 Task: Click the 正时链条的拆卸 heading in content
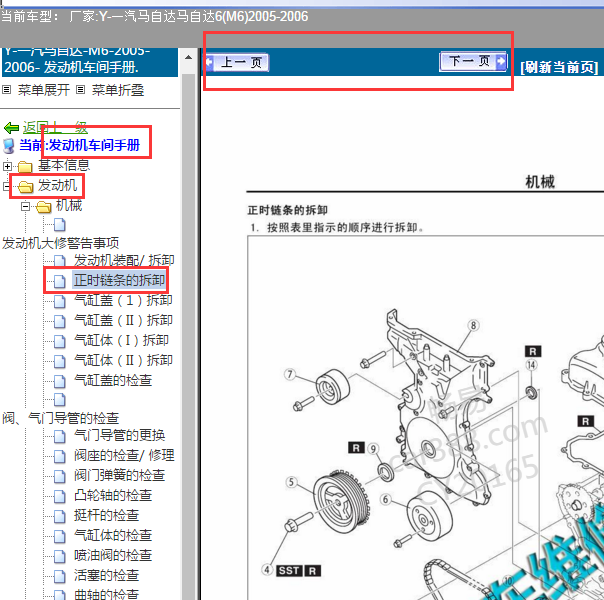[287, 210]
